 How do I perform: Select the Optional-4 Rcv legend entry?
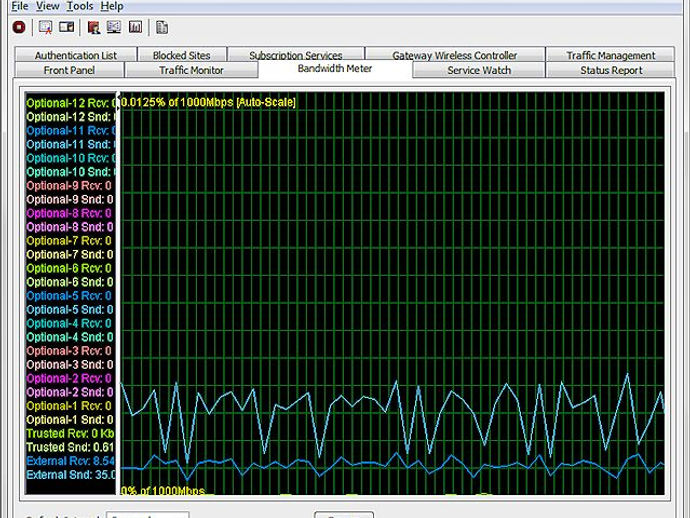pos(69,323)
